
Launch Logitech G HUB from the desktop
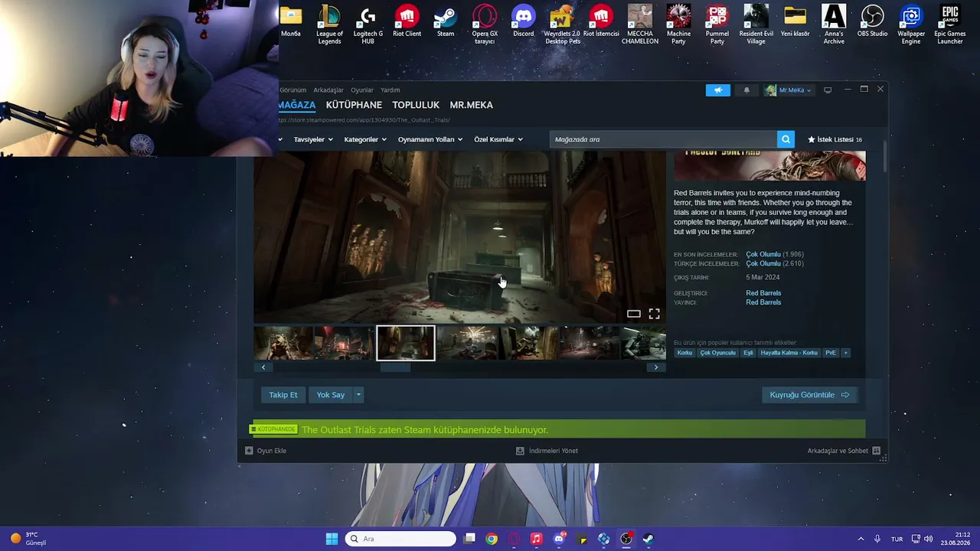point(367,24)
